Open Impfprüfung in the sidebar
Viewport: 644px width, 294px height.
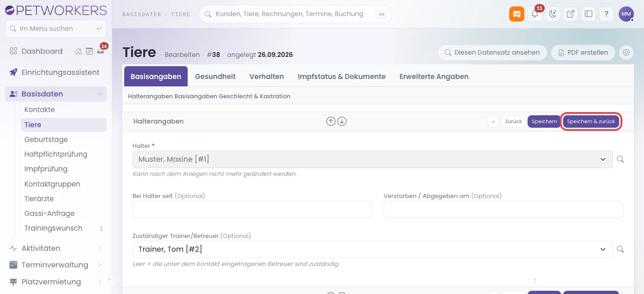pyautogui.click(x=63, y=169)
